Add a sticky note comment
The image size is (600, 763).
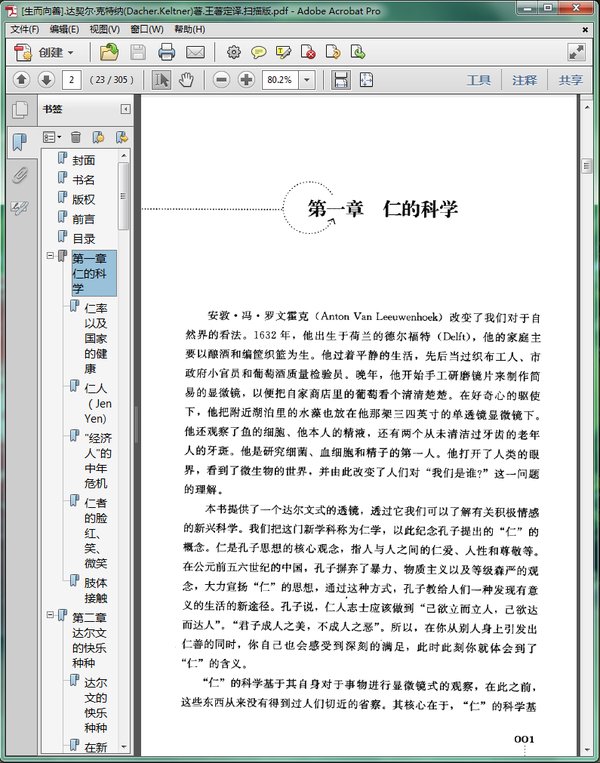point(258,52)
